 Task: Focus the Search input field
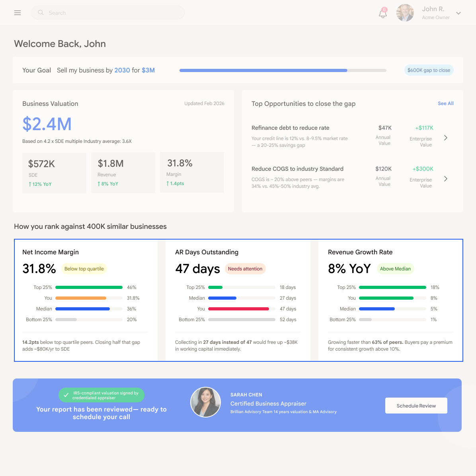(x=108, y=13)
